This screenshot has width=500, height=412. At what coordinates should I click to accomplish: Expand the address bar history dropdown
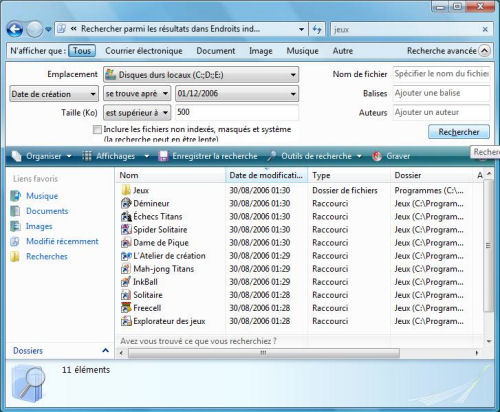301,29
